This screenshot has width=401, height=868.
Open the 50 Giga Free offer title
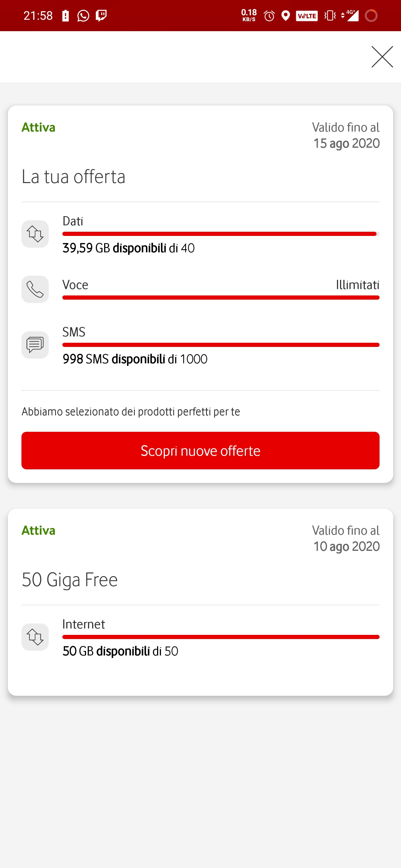(x=70, y=580)
